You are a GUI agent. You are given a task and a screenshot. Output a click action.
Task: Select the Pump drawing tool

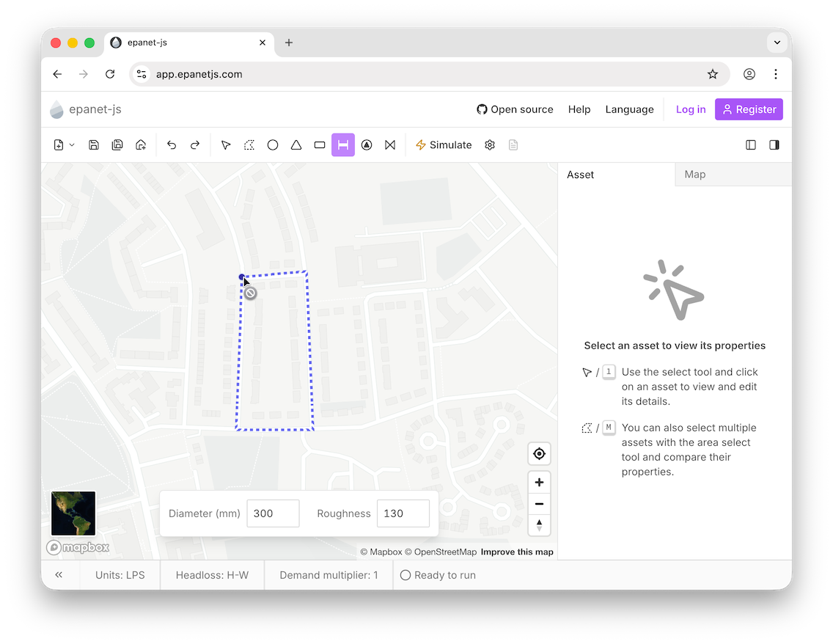(x=366, y=144)
